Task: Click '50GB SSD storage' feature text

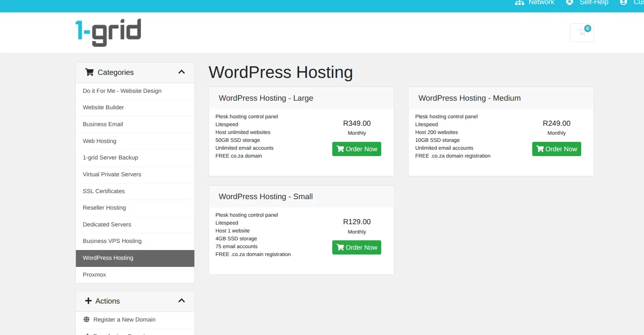Action: pyautogui.click(x=238, y=140)
